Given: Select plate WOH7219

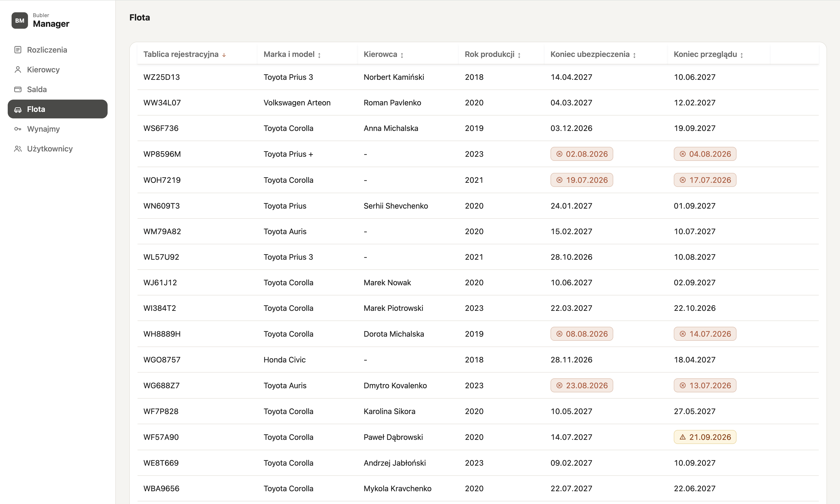Looking at the screenshot, I should pos(162,180).
